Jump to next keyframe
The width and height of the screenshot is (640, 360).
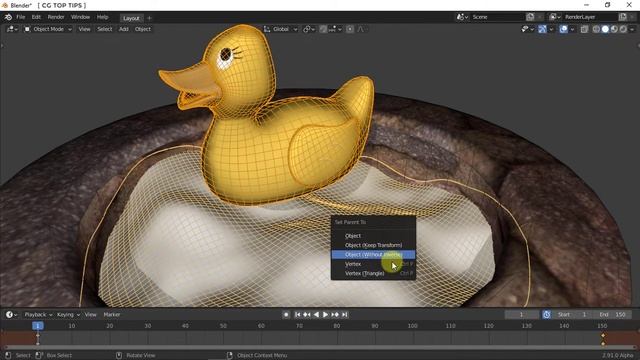[335, 315]
